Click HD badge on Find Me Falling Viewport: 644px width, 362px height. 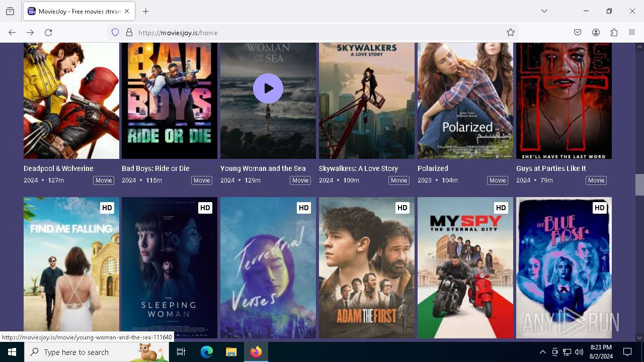pyautogui.click(x=107, y=208)
